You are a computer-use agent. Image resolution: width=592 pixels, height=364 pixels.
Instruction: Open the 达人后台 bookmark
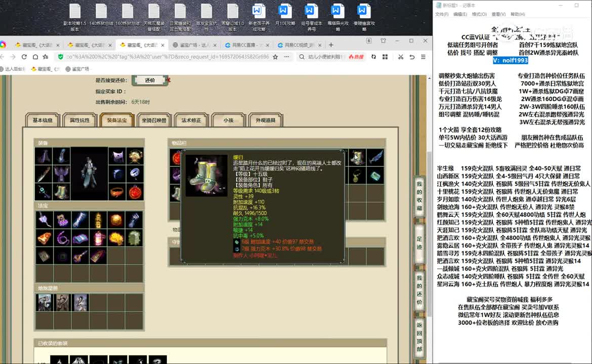pyautogui.click(x=13, y=69)
